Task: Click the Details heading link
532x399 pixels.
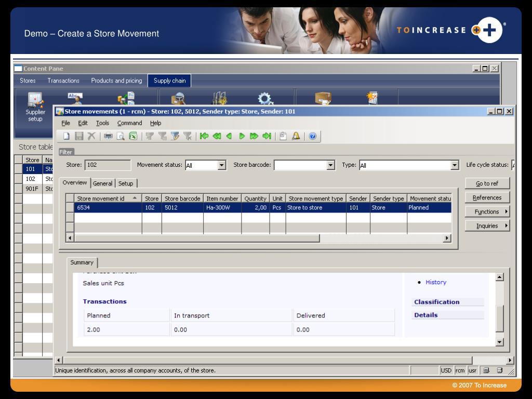Action: [x=426, y=315]
